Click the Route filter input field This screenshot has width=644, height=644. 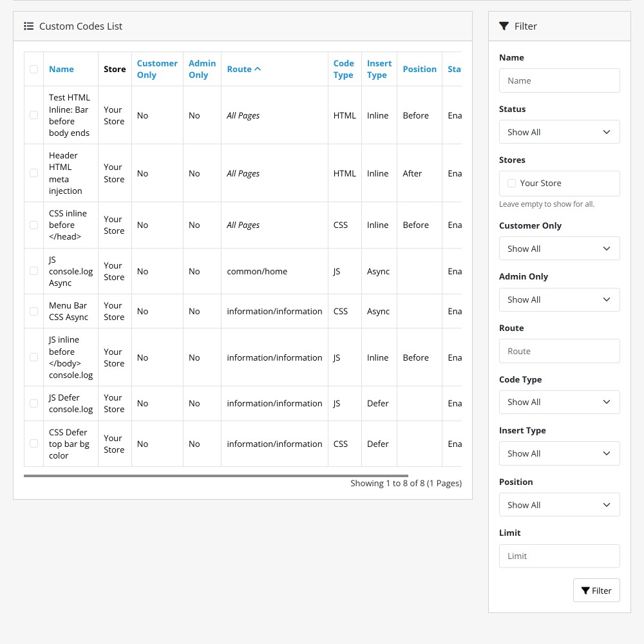click(559, 351)
